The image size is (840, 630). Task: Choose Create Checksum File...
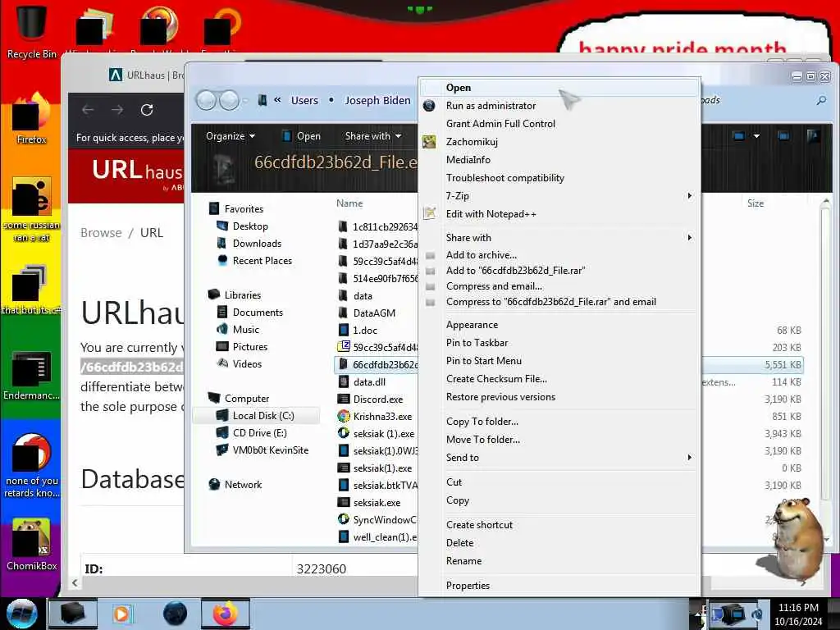point(559,379)
